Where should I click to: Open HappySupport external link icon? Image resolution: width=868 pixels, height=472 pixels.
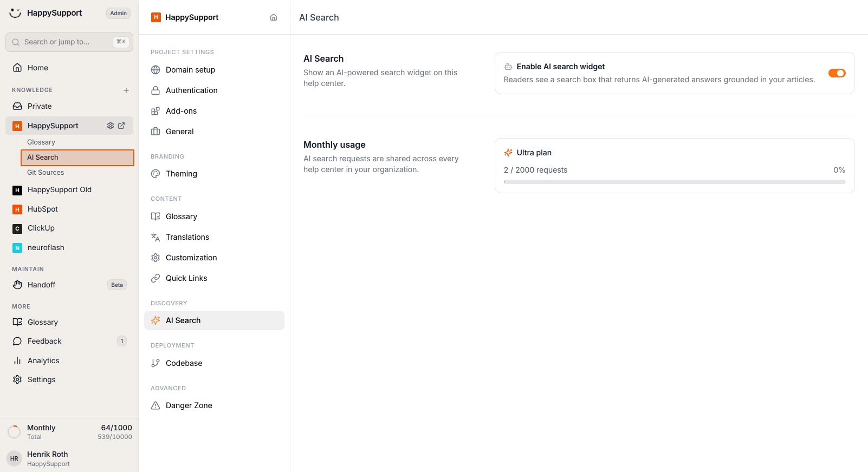[x=121, y=126]
